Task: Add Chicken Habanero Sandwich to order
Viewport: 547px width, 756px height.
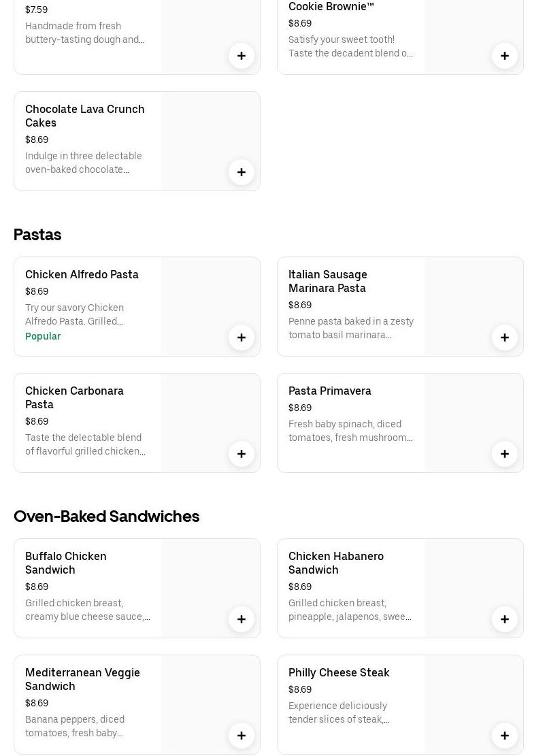Action: [x=505, y=619]
